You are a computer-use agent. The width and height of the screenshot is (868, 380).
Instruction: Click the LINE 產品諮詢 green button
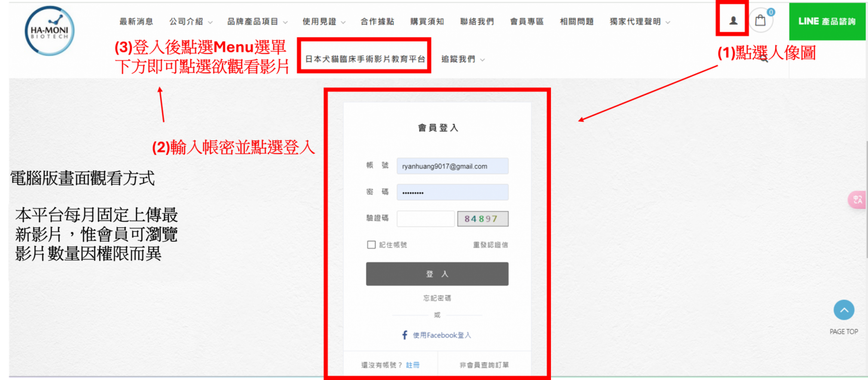pos(827,21)
